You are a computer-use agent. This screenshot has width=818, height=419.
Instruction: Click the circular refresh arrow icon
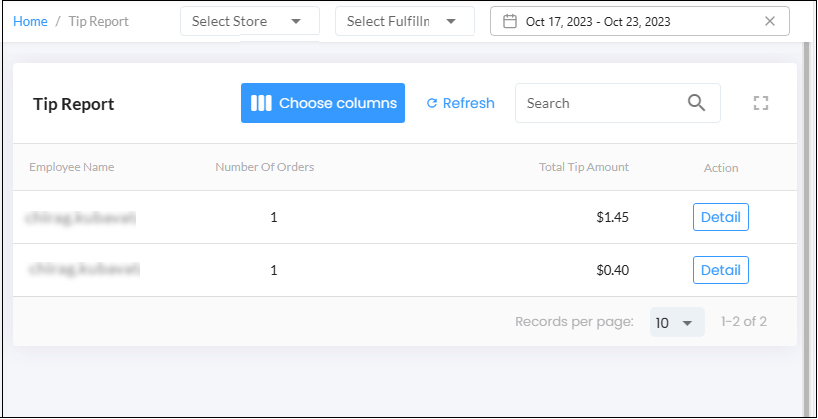coord(431,103)
